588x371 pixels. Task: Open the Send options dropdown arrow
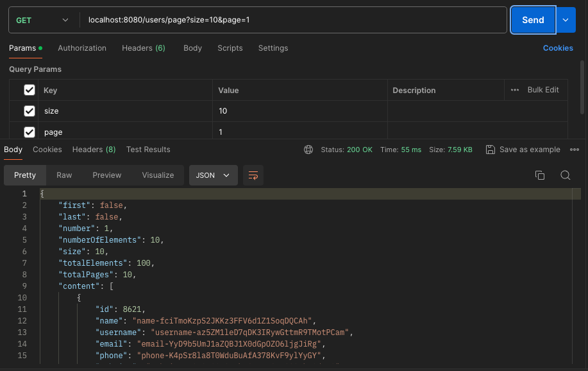566,20
